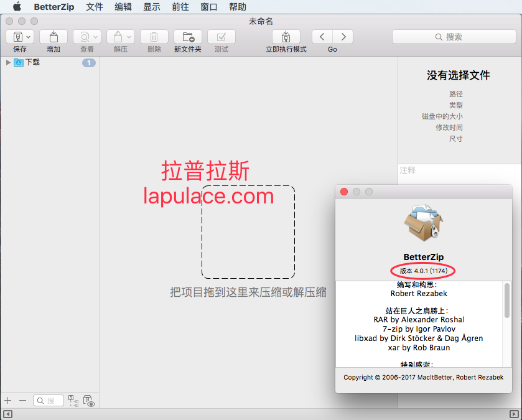
Task: Open the Extract button dropdown arrow
Action: 129,37
